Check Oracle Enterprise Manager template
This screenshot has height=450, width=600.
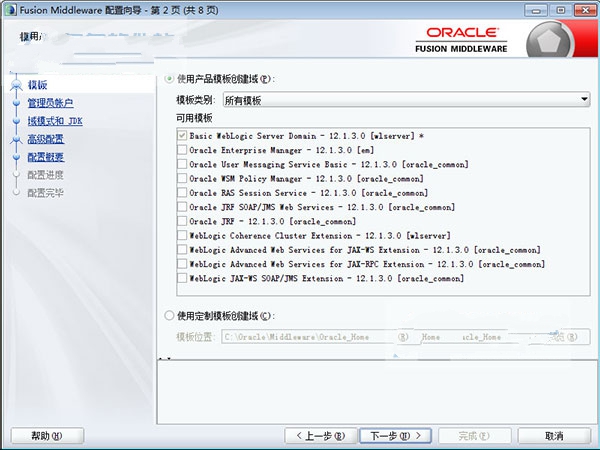pyautogui.click(x=182, y=150)
